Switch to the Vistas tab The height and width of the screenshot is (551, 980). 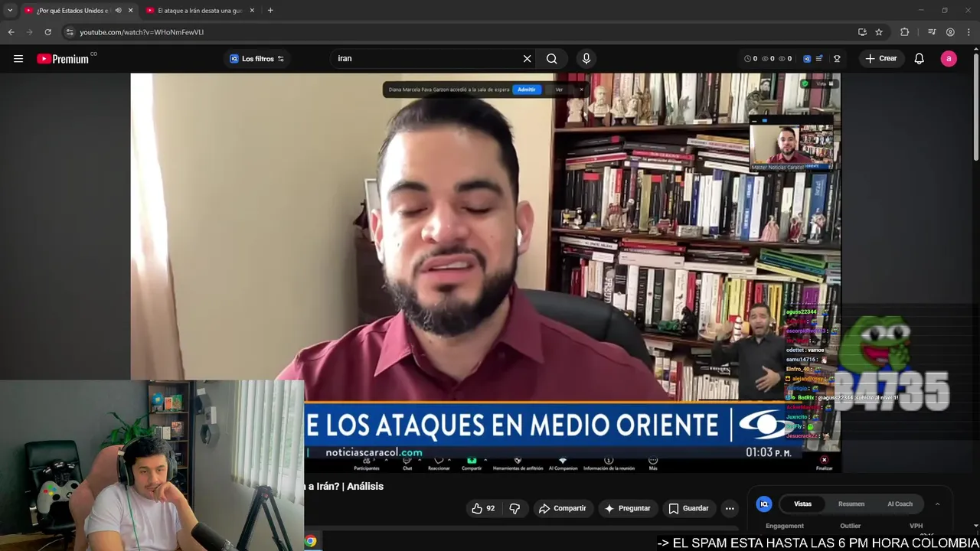pyautogui.click(x=802, y=504)
